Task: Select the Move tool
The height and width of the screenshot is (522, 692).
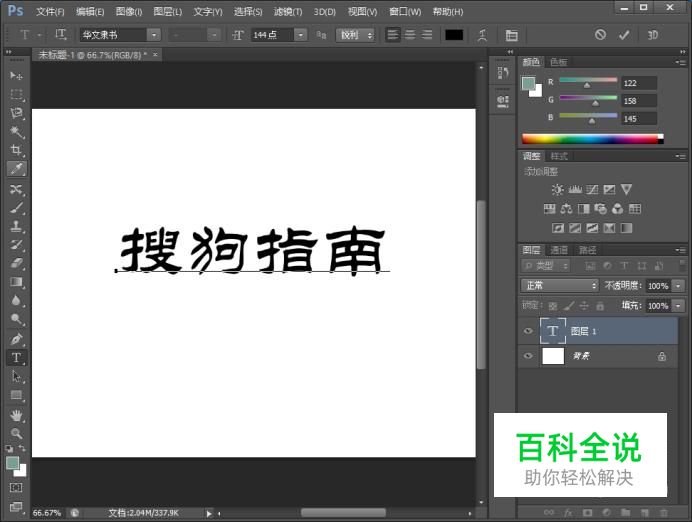Action: coord(16,76)
